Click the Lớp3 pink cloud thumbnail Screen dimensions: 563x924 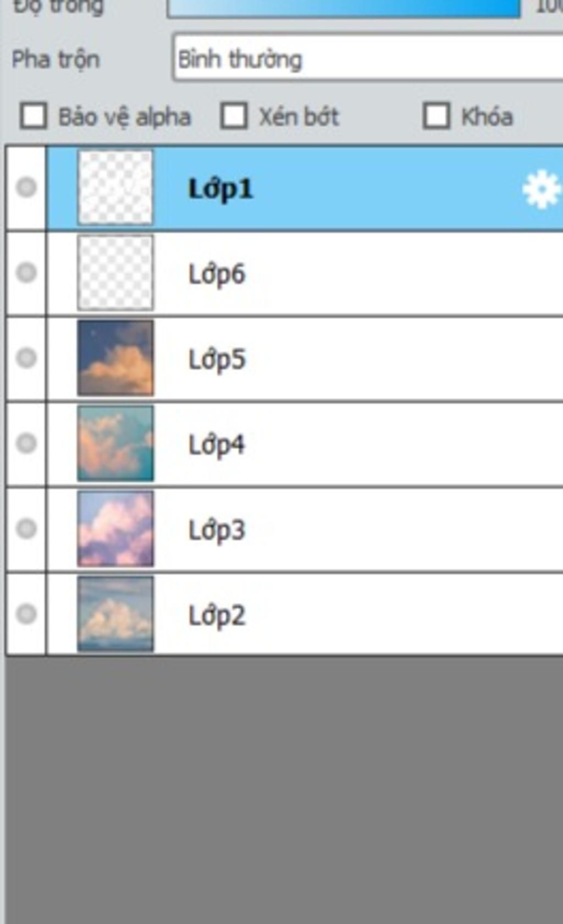[115, 529]
